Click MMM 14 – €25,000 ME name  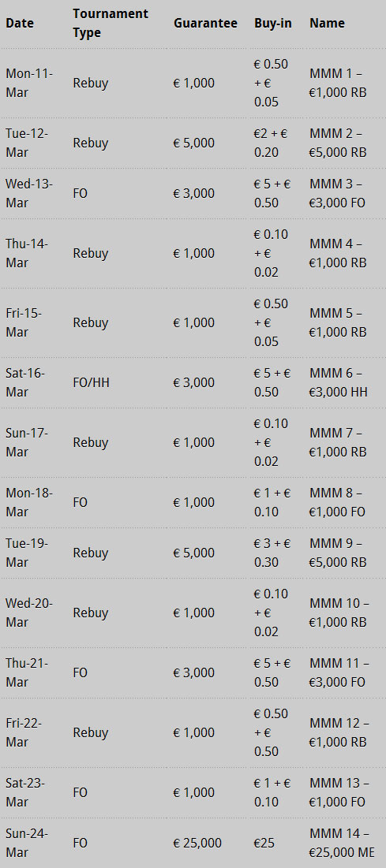(341, 843)
